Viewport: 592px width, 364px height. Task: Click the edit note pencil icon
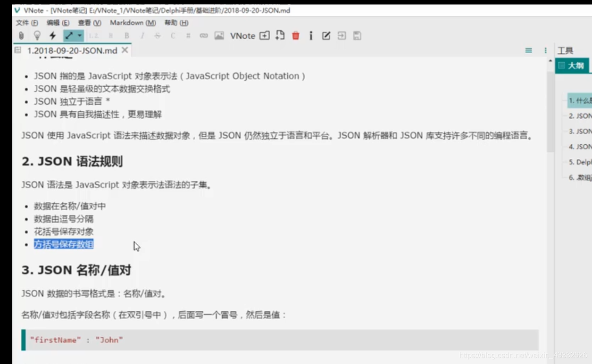point(326,35)
